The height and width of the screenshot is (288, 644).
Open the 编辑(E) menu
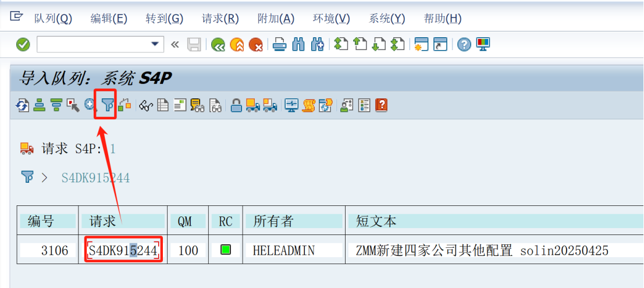[109, 19]
